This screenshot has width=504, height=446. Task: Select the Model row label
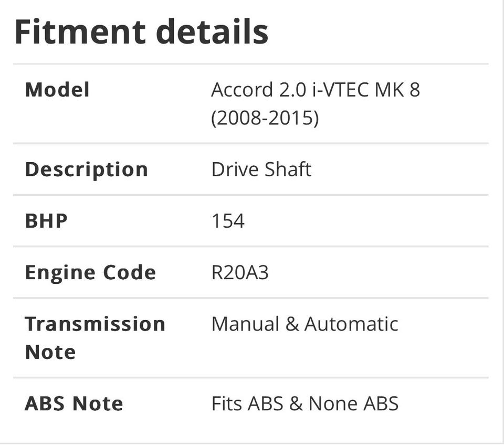point(57,90)
